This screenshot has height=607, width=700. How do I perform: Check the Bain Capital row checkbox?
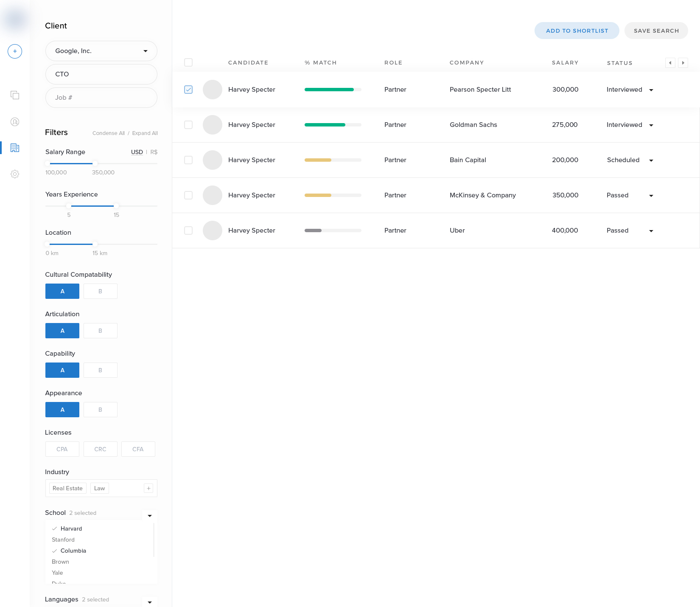point(188,160)
